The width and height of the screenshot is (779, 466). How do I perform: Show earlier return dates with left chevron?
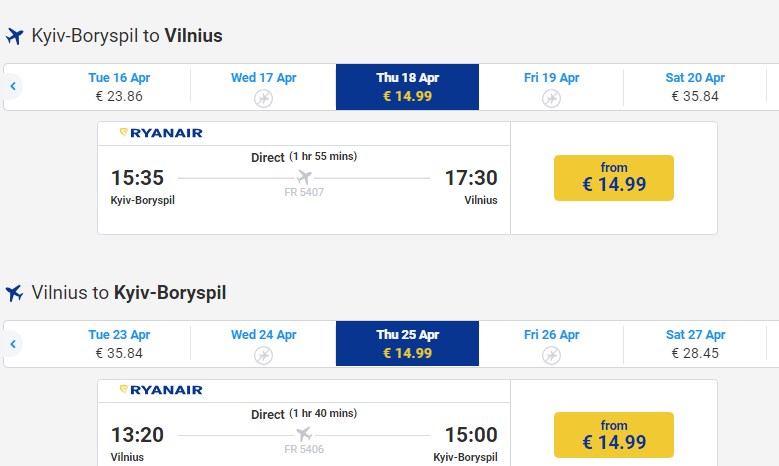click(14, 344)
